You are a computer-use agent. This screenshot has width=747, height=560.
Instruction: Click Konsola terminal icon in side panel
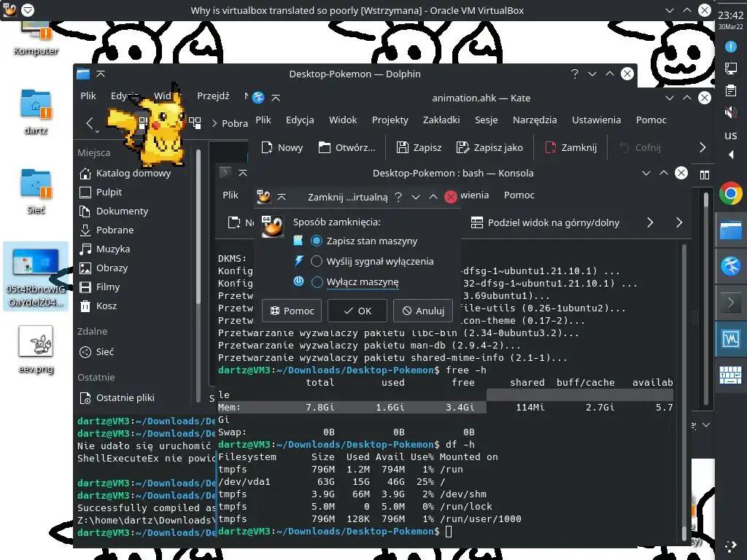click(730, 303)
